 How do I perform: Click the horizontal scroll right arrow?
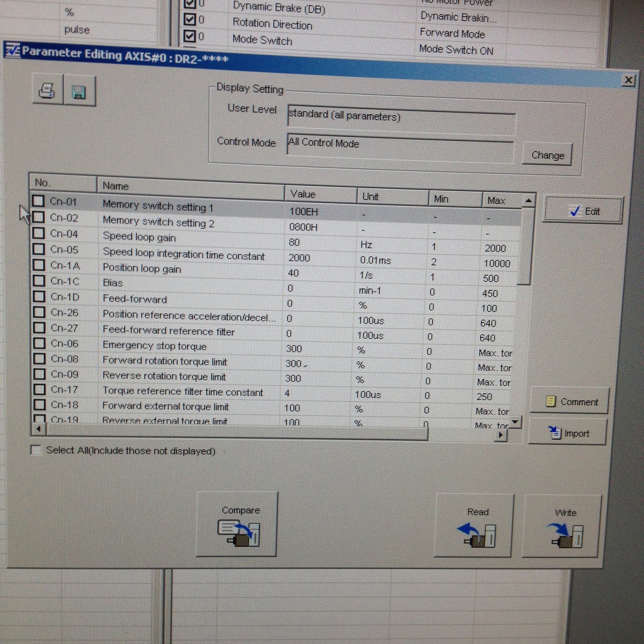tap(501, 436)
